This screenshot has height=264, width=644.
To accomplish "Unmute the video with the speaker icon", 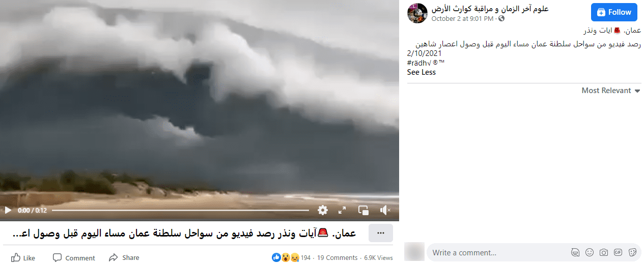I will [x=385, y=210].
